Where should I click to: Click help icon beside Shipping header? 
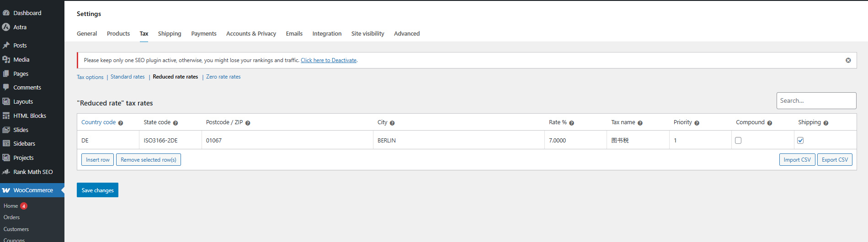tap(826, 123)
